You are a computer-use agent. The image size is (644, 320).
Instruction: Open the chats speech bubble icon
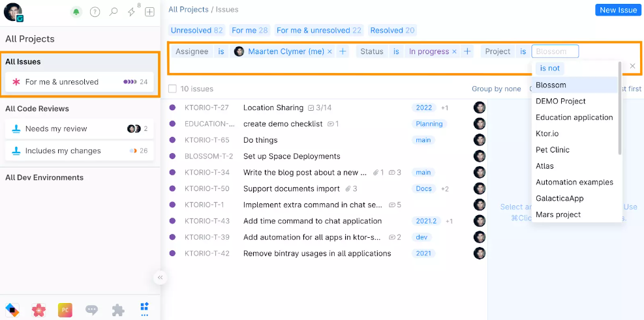[x=92, y=310]
